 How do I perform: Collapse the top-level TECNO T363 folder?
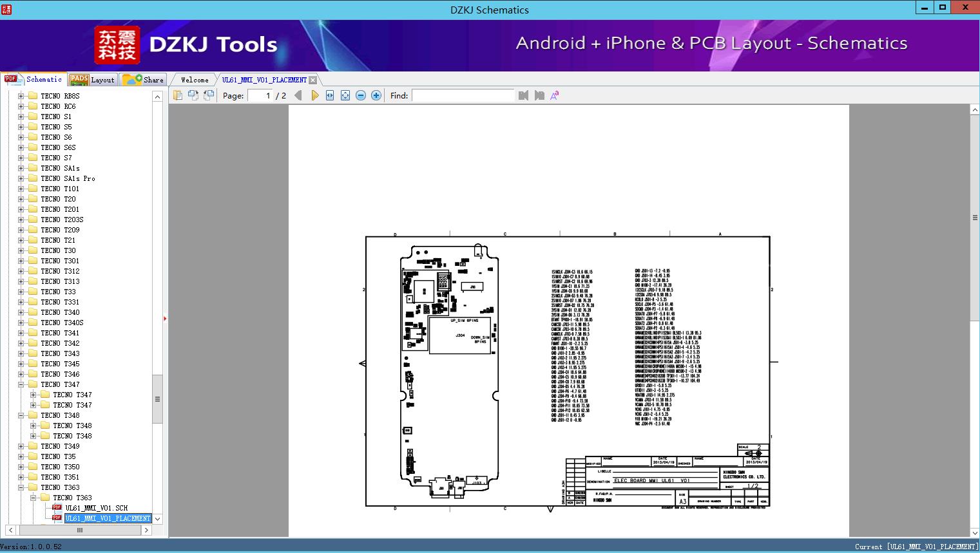click(21, 487)
